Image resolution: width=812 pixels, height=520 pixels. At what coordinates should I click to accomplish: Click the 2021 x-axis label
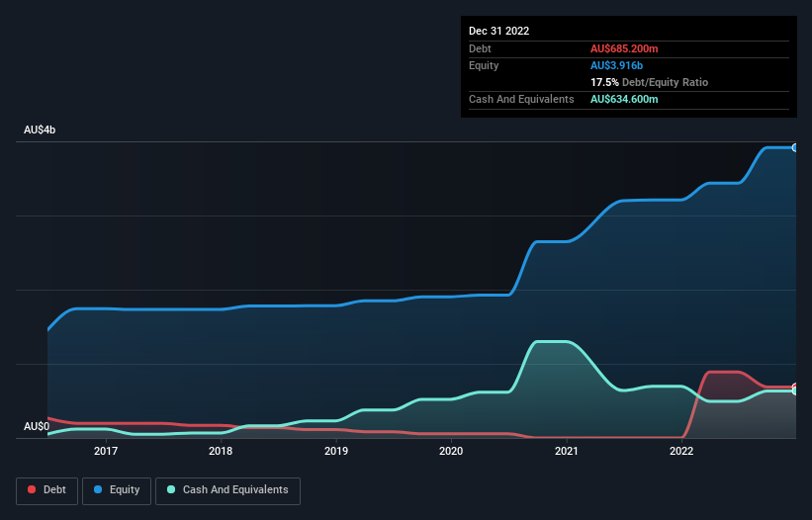click(x=567, y=451)
